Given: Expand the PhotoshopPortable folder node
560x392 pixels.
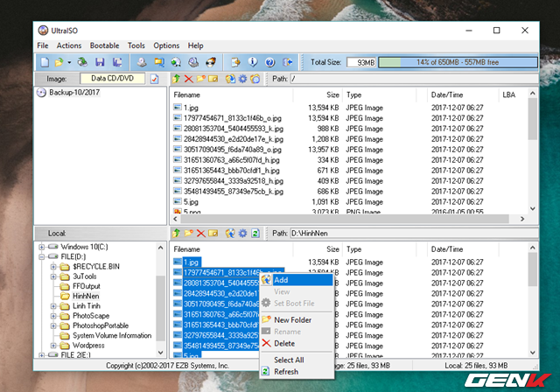Looking at the screenshot, I should 53,325.
